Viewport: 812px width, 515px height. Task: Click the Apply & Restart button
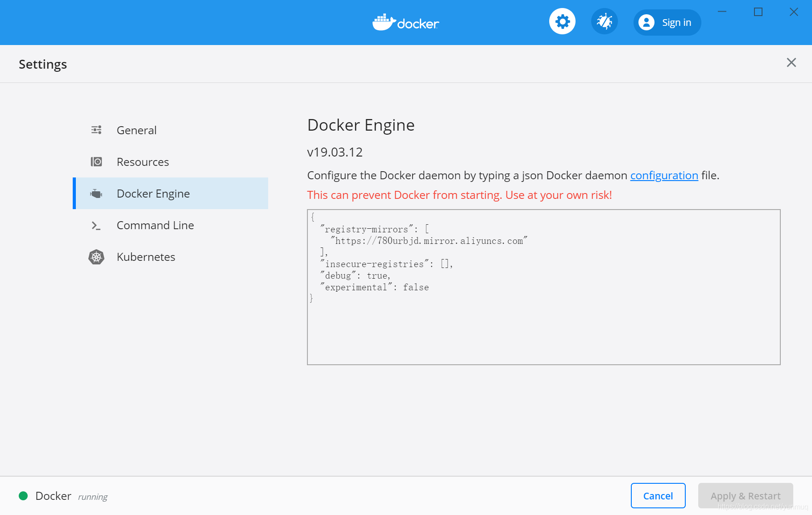(x=746, y=495)
